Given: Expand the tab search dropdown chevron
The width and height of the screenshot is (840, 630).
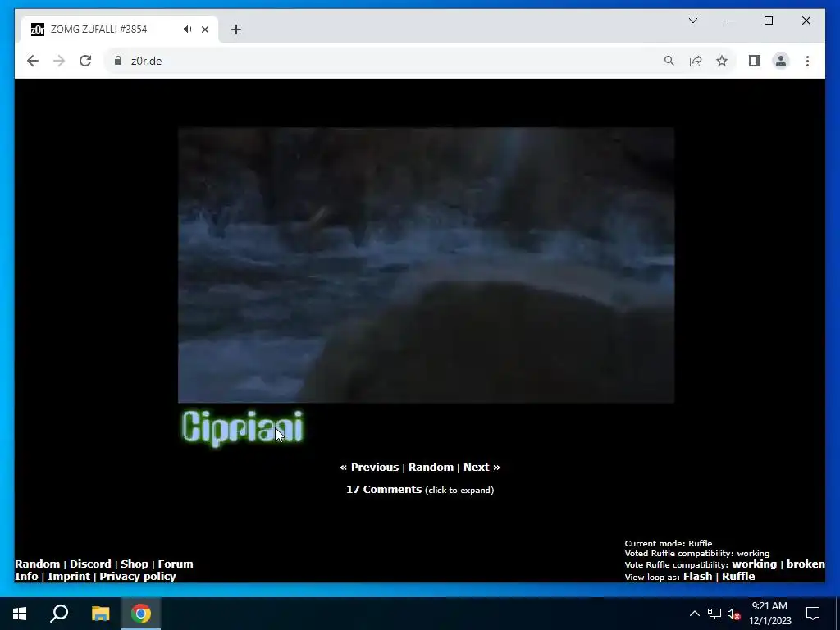Looking at the screenshot, I should (692, 21).
